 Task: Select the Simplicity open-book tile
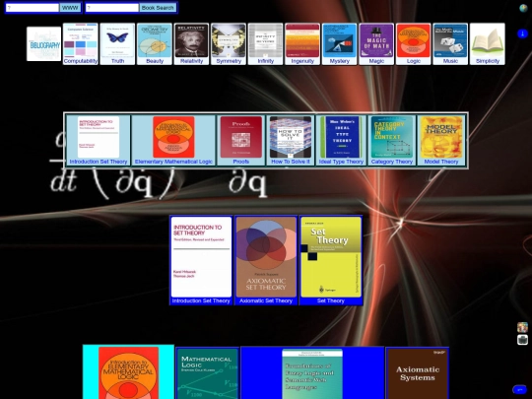click(x=488, y=43)
